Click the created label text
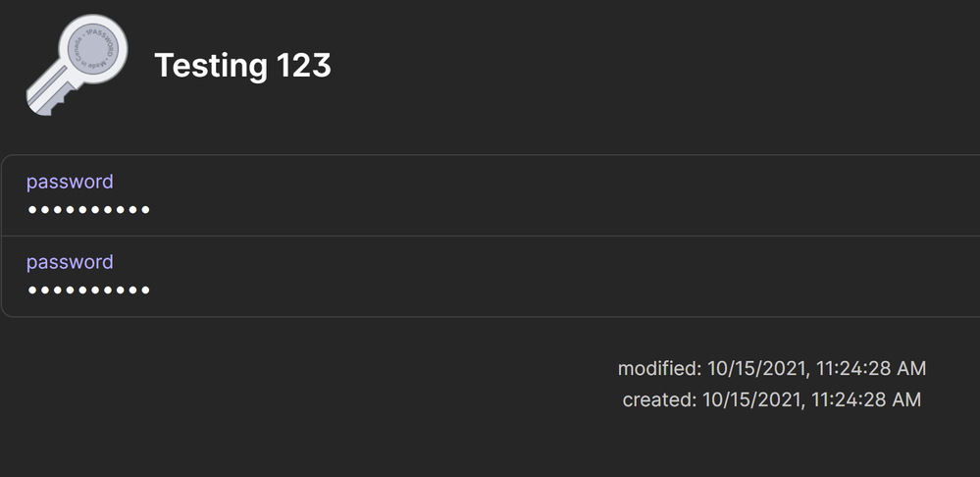 coord(658,400)
